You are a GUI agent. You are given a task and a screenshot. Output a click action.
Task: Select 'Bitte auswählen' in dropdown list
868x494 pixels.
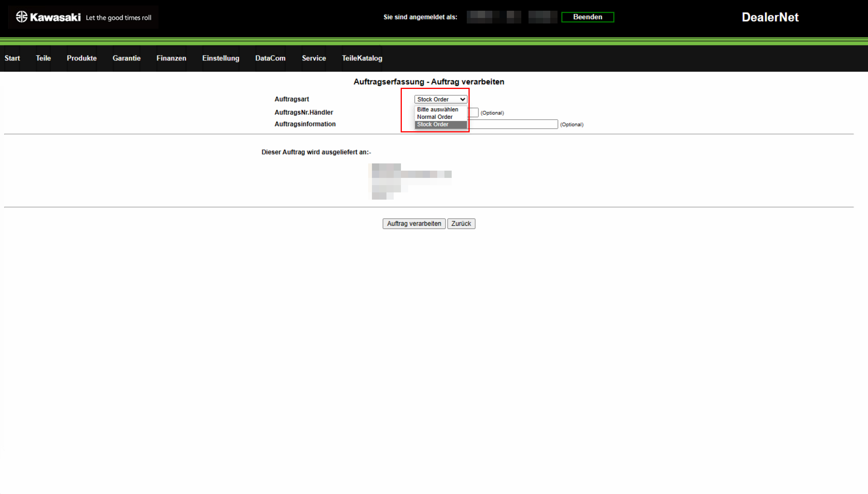coord(441,109)
